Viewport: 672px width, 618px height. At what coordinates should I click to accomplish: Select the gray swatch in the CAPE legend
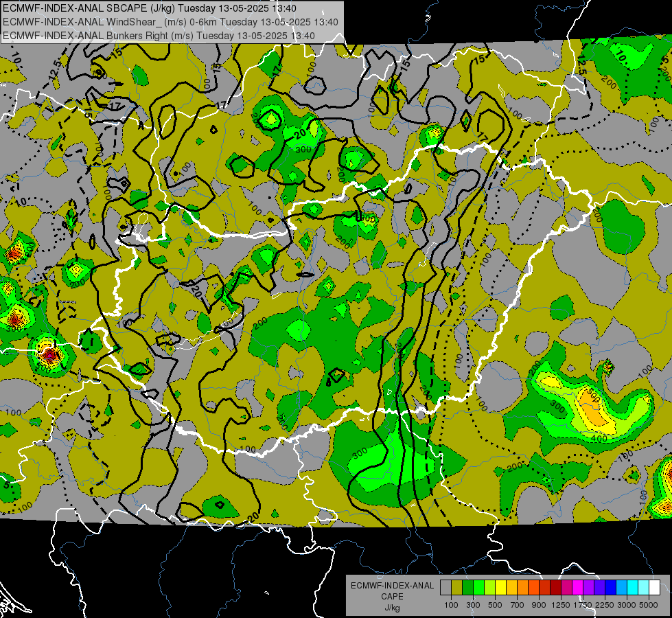pyautogui.click(x=445, y=588)
